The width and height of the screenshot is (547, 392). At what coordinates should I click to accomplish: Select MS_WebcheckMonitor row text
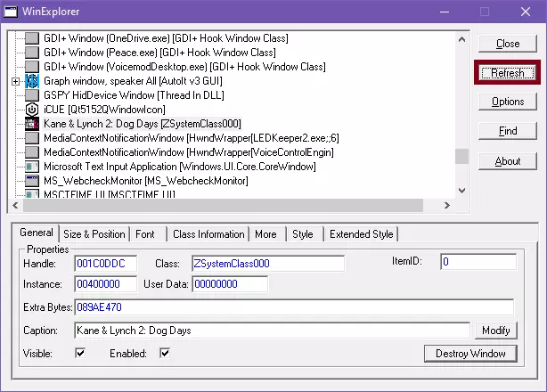pyautogui.click(x=146, y=181)
